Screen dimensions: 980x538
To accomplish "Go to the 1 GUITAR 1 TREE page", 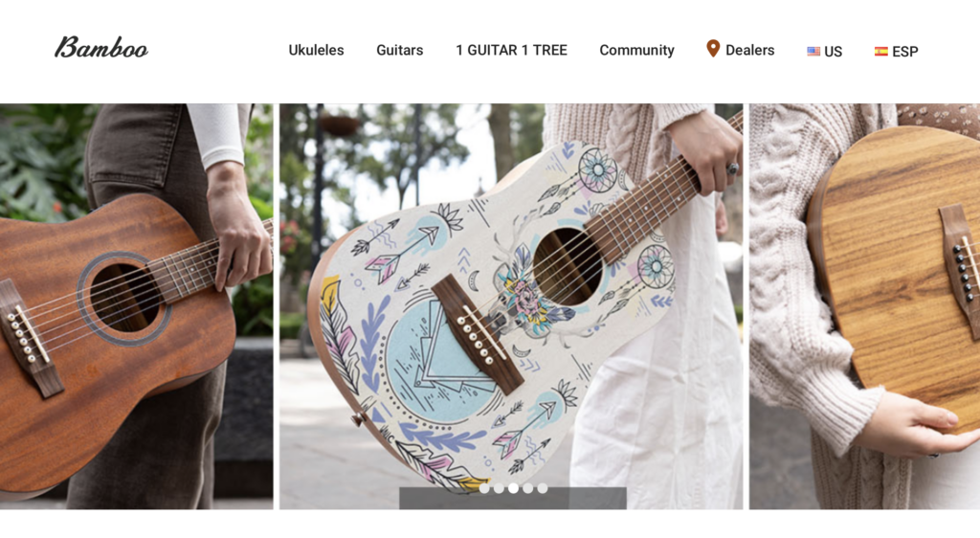I will (511, 50).
